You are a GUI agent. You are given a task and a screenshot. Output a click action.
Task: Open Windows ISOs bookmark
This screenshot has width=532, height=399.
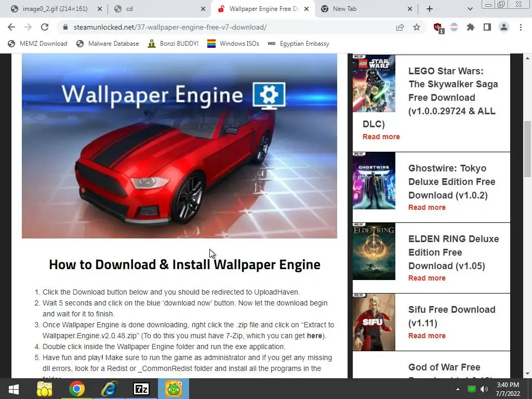[x=233, y=44]
